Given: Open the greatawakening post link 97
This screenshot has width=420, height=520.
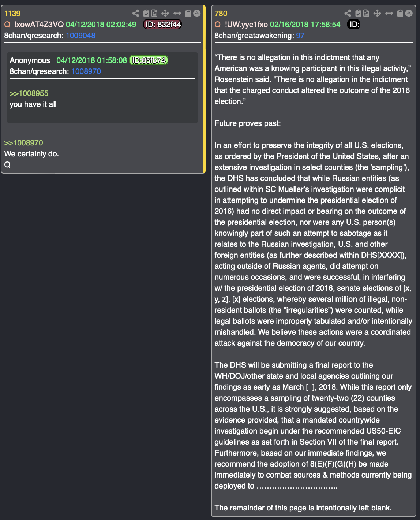Looking at the screenshot, I should pos(300,36).
